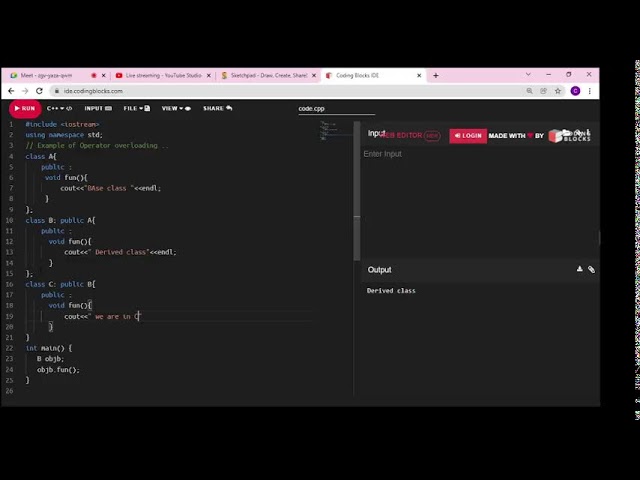Click '#include <iostream>' on line 1

(62, 124)
